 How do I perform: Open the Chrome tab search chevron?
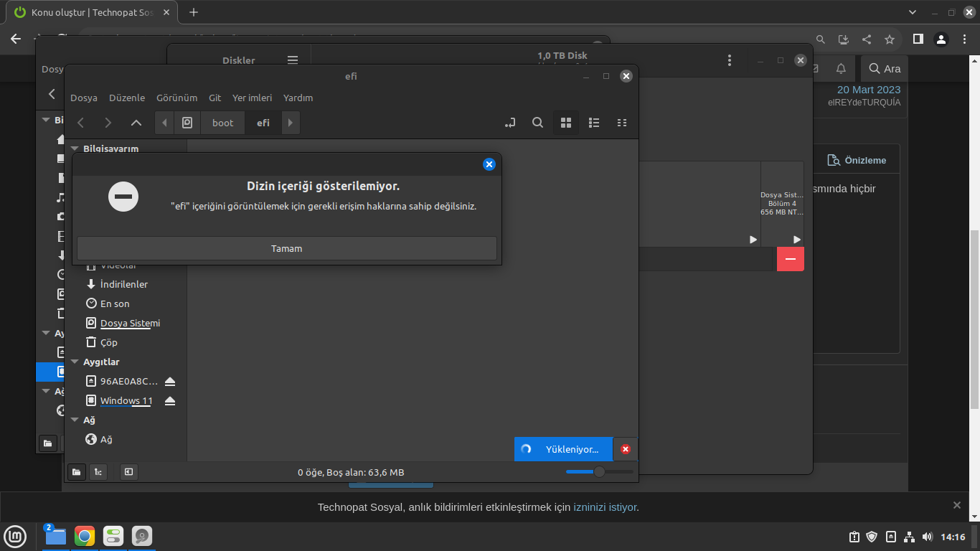click(913, 12)
